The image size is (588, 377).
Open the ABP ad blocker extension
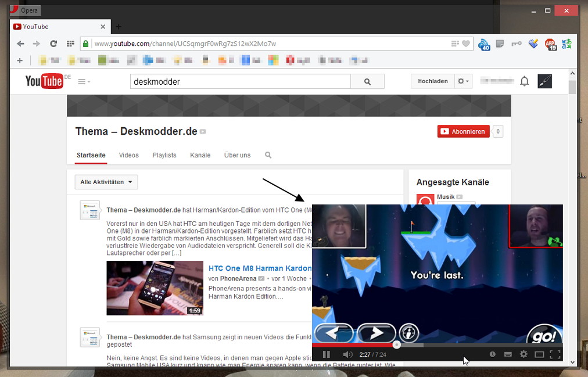[550, 44]
